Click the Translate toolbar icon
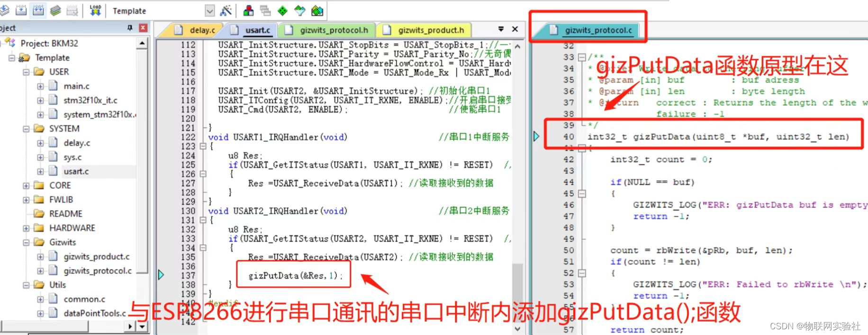This screenshot has height=335, width=868. (4, 10)
